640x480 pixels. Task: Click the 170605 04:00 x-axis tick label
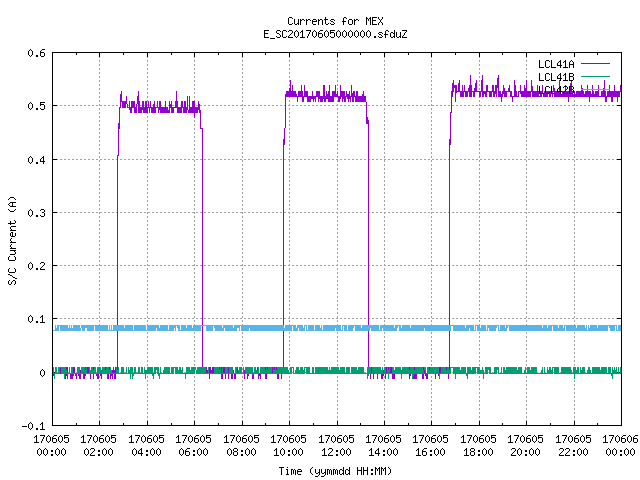tap(146, 445)
